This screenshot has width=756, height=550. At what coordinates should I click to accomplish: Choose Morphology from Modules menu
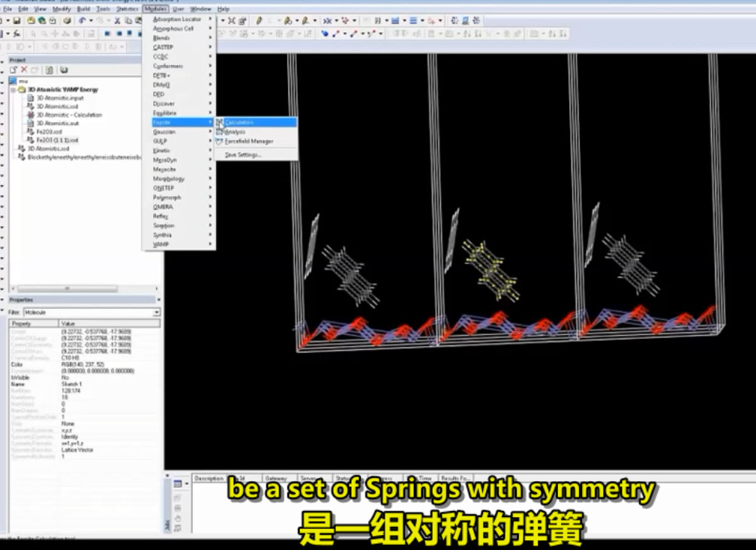point(178,178)
